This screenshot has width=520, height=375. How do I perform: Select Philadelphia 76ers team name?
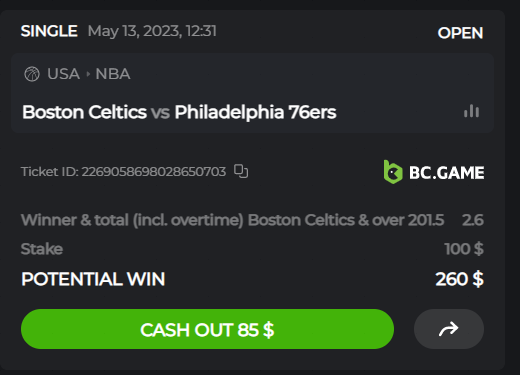255,112
